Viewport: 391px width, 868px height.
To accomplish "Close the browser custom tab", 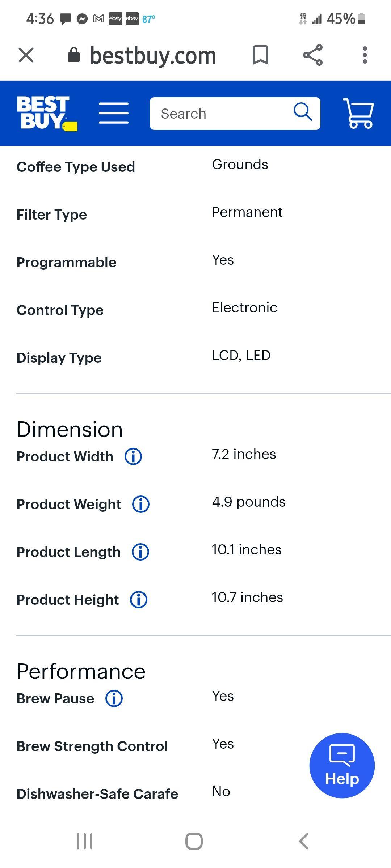I will click(26, 55).
